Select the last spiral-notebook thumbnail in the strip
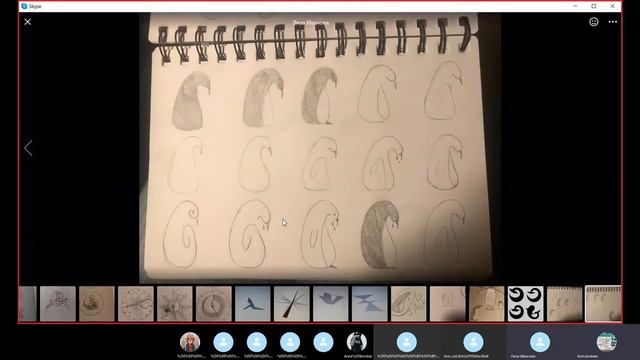Screen dimensions: 640x360 [x=603, y=304]
